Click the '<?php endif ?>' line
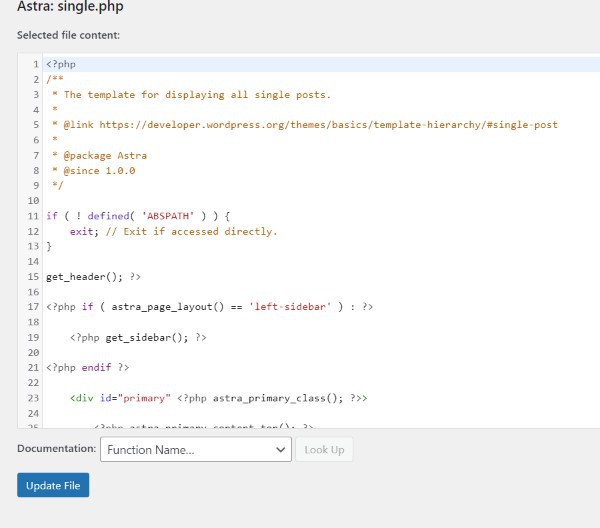This screenshot has width=600, height=528. pyautogui.click(x=88, y=368)
